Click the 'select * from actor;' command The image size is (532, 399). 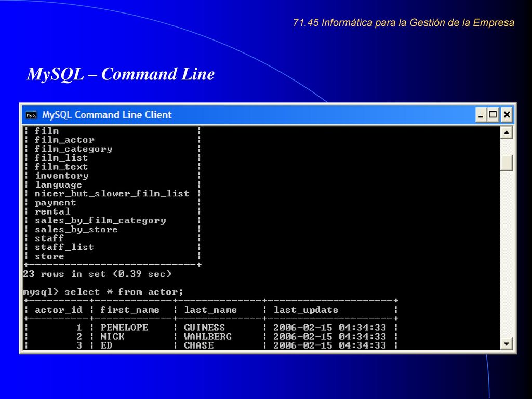click(124, 292)
